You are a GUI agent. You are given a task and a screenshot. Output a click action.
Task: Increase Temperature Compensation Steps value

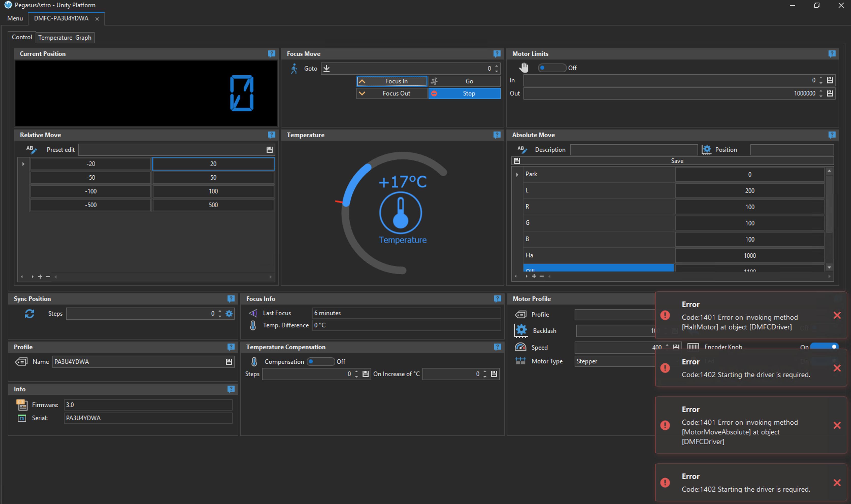pyautogui.click(x=356, y=371)
